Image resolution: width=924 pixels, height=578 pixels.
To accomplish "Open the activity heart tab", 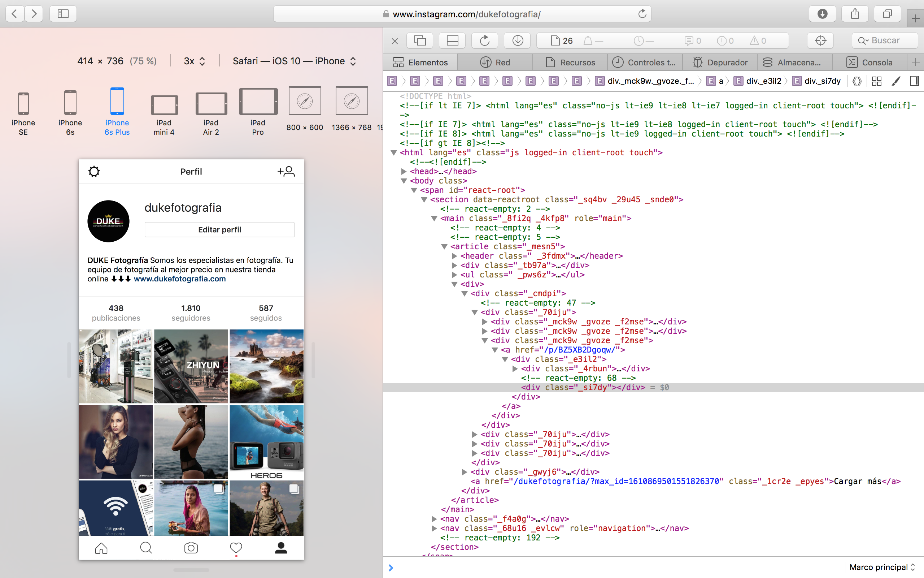I will [x=236, y=548].
